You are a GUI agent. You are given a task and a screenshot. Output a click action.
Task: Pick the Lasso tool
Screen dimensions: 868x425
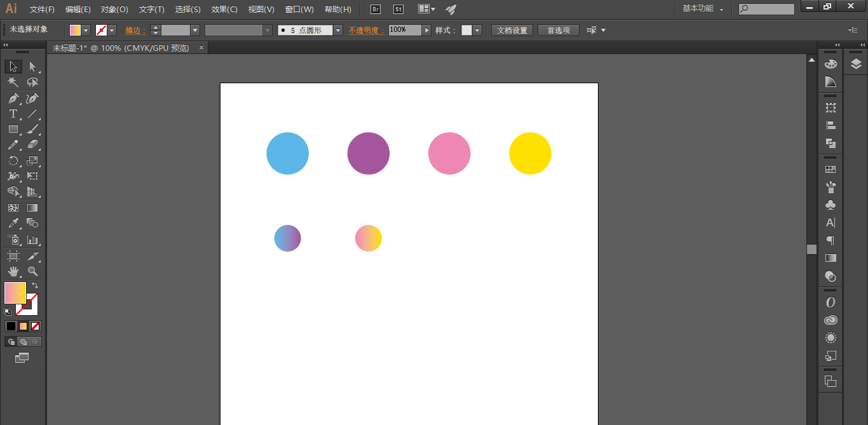[x=32, y=83]
